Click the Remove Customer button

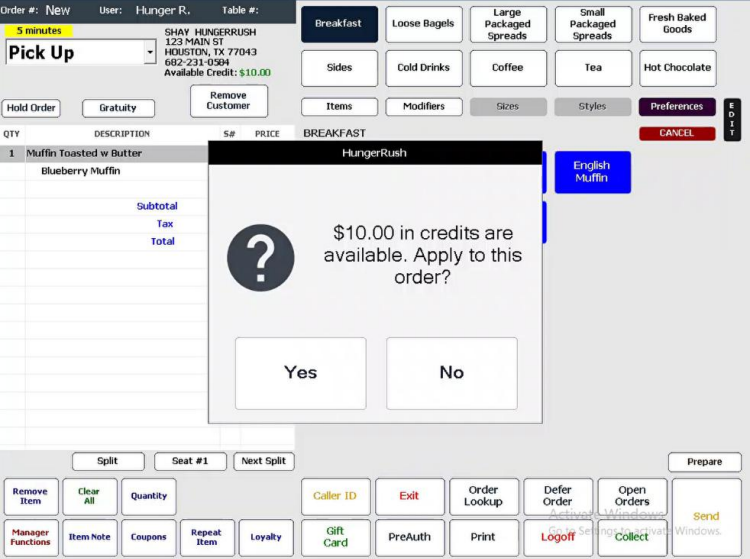tap(229, 101)
